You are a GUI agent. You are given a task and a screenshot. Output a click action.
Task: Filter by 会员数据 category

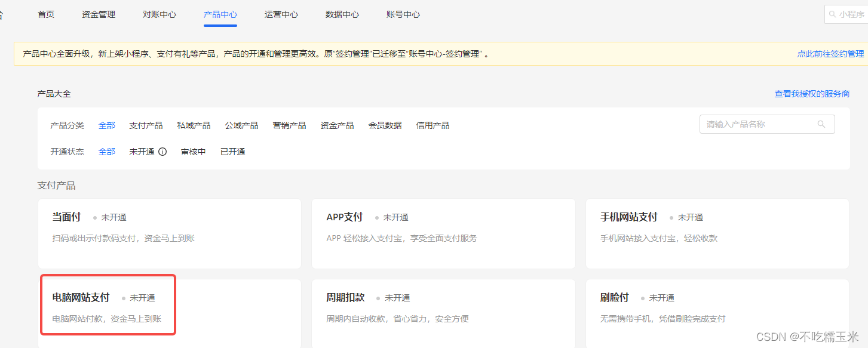click(385, 125)
